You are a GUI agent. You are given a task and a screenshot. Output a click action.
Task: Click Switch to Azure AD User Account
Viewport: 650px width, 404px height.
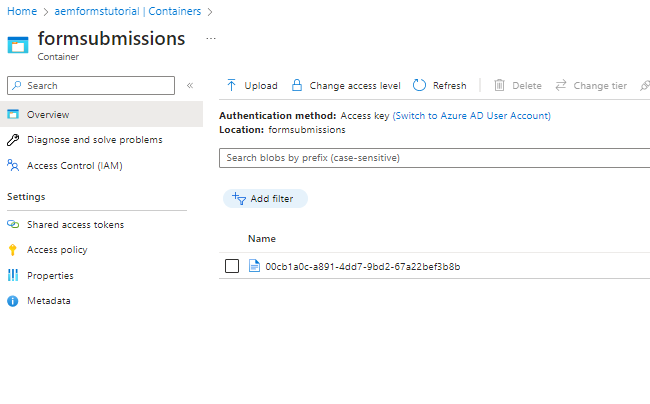471,116
